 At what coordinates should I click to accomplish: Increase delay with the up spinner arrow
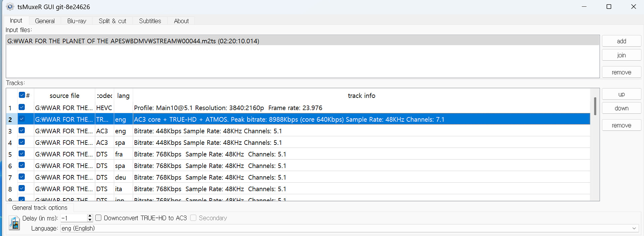[90, 216]
